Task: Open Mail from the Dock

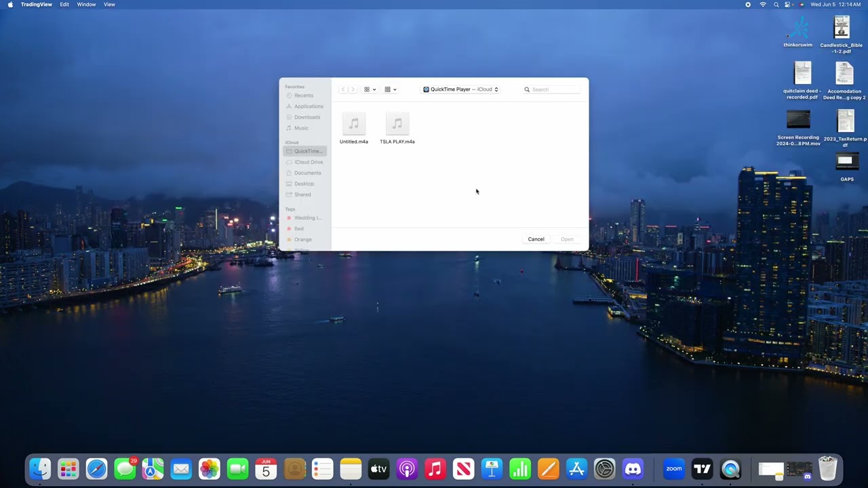Action: tap(181, 468)
